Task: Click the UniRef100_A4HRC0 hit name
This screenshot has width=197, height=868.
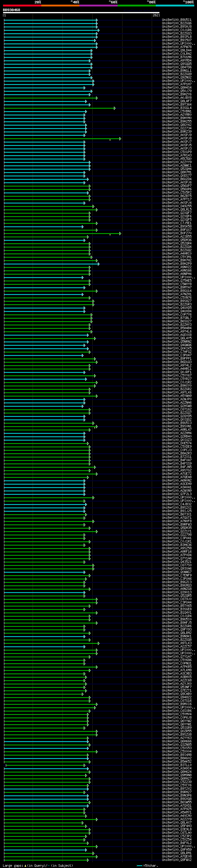Action: (x=176, y=253)
